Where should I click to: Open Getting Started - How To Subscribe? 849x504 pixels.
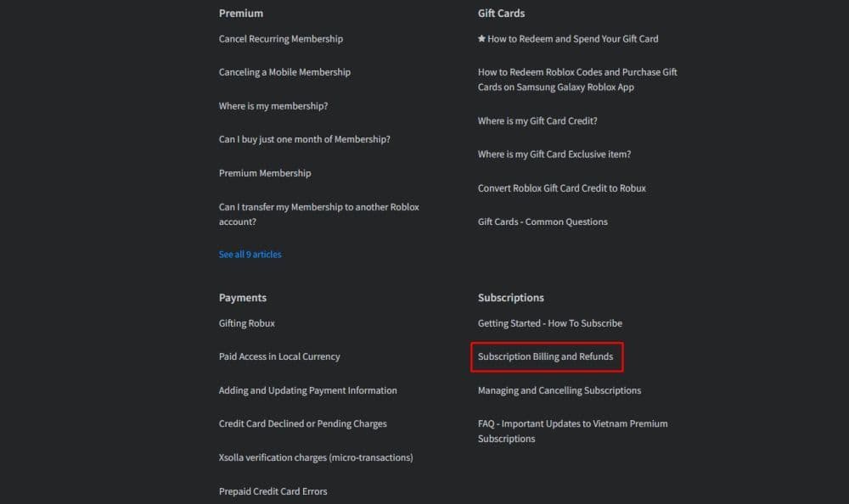pyautogui.click(x=550, y=322)
